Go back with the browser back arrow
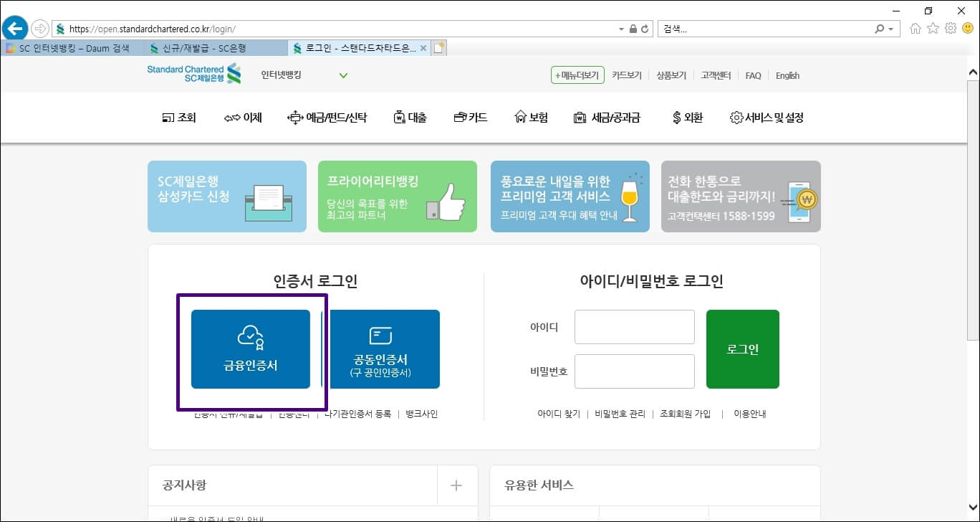The image size is (980, 522). coord(14,29)
